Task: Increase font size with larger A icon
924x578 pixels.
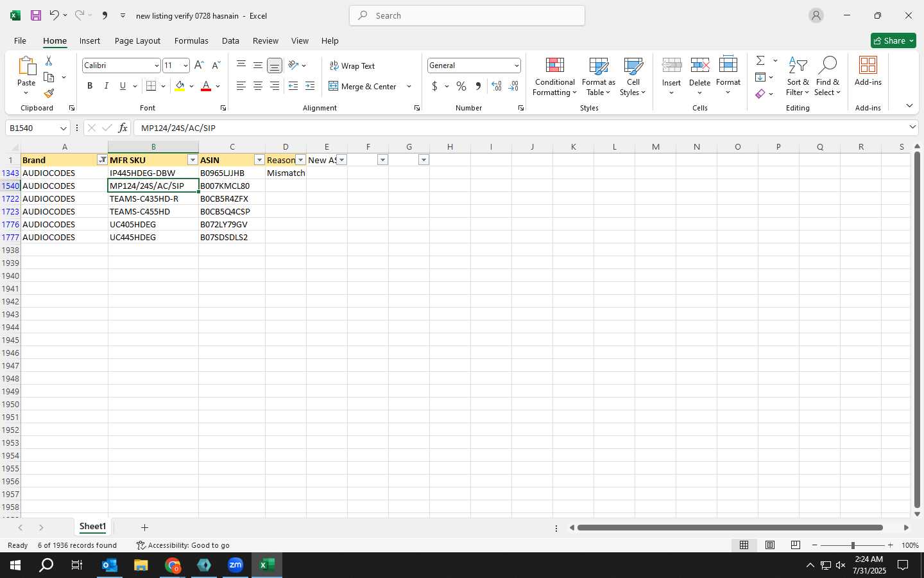Action: (199, 66)
